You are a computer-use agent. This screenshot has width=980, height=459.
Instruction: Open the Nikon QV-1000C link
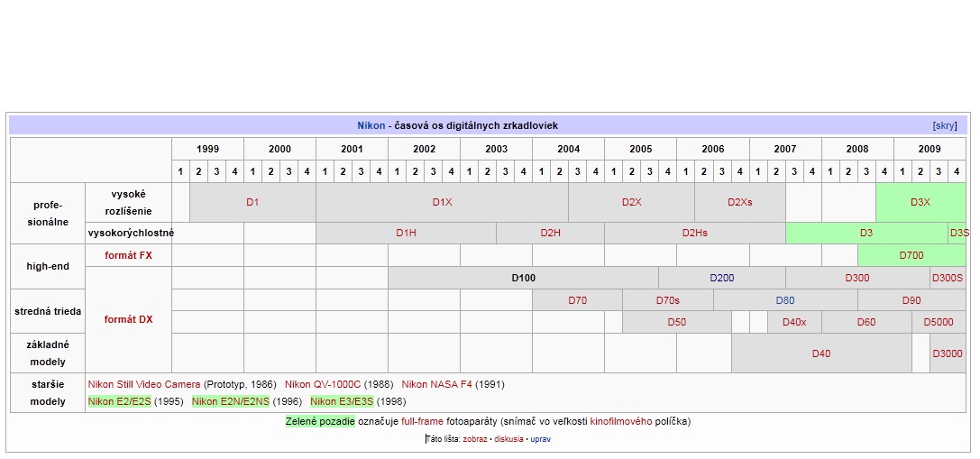click(323, 384)
